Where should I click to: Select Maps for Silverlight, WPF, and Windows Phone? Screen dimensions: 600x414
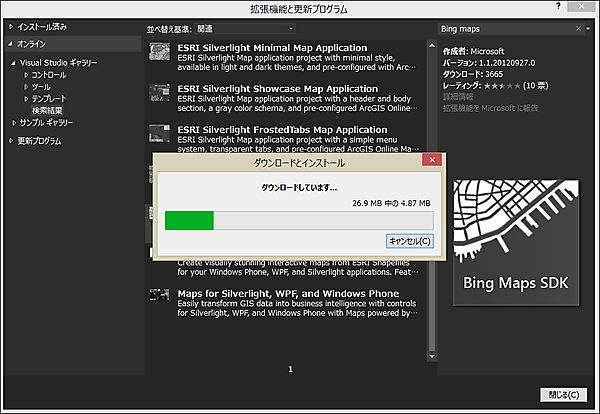click(288, 293)
